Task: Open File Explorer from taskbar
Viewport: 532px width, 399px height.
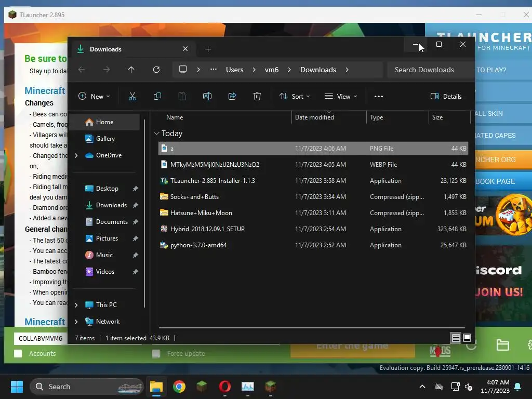Action: pyautogui.click(x=156, y=387)
